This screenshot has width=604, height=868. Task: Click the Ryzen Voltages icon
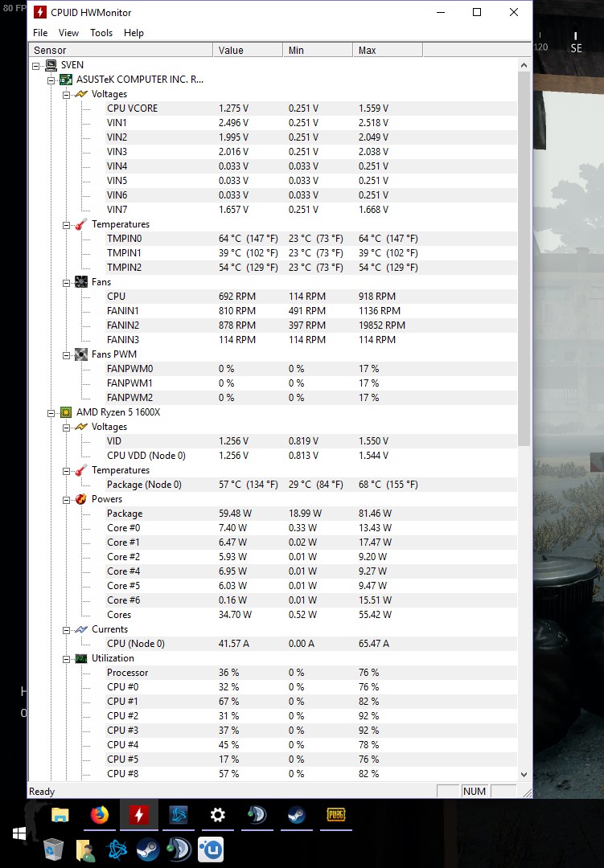81,427
